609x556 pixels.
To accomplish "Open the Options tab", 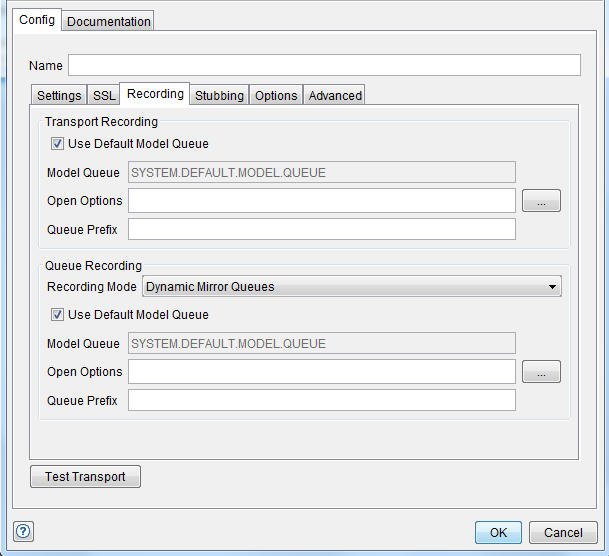I will 276,96.
